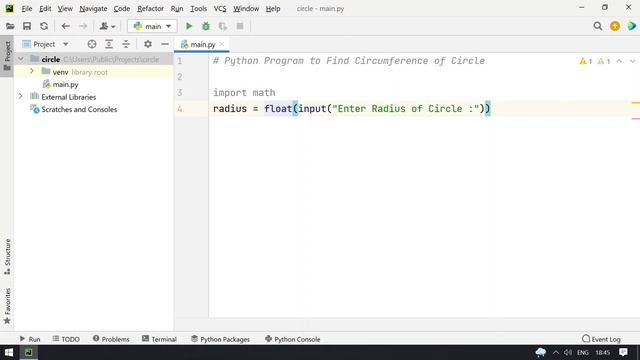The image size is (640, 360).
Task: Open the VCS menu
Action: (x=220, y=9)
